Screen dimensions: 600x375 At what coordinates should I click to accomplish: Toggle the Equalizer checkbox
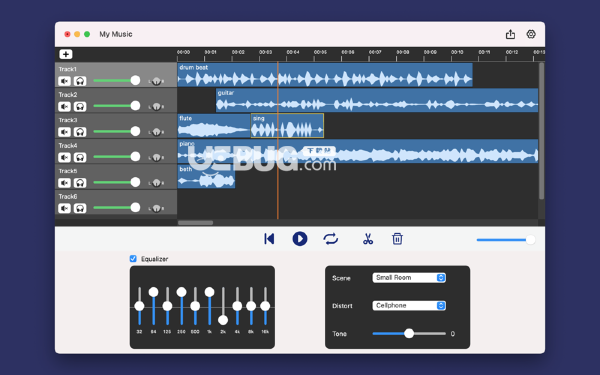(x=133, y=259)
